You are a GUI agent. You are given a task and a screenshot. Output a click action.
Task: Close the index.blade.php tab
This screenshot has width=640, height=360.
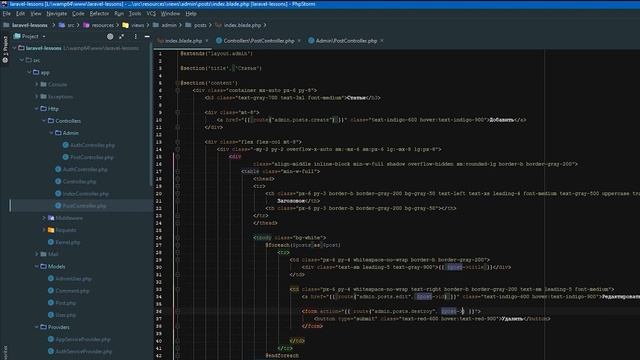pos(207,41)
